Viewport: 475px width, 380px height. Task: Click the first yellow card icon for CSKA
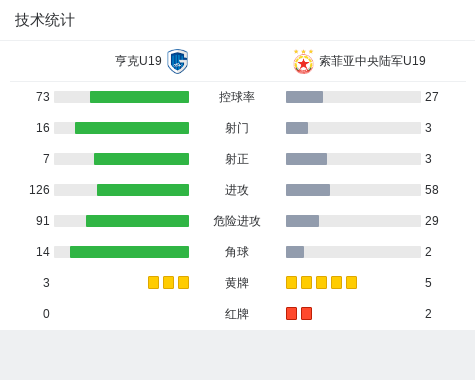(x=291, y=283)
